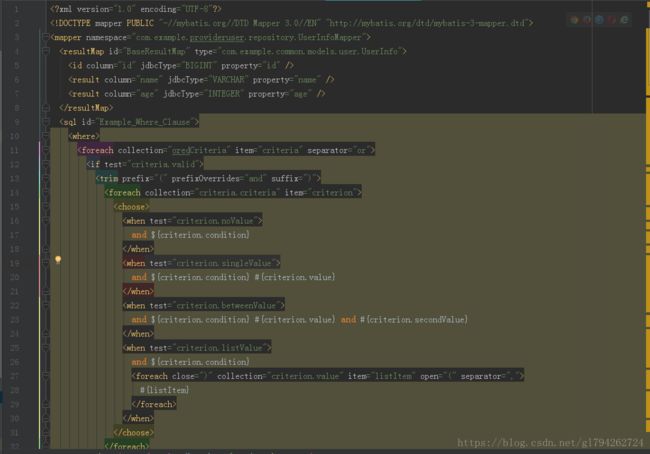Open file preview in Internet Explorer icon
Image resolution: width=650 pixels, height=454 pixels.
tap(624, 19)
